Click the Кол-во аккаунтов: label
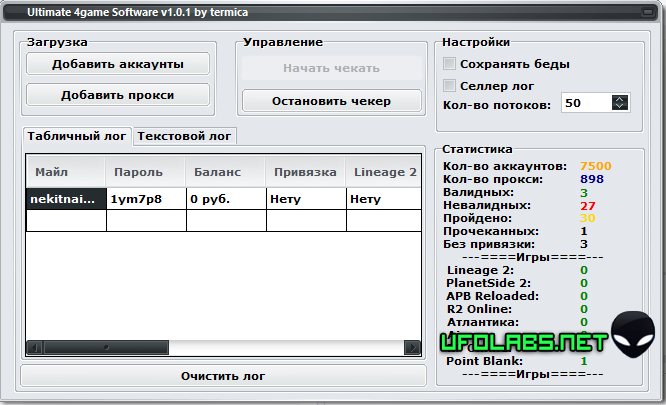The height and width of the screenshot is (405, 666). 505,166
